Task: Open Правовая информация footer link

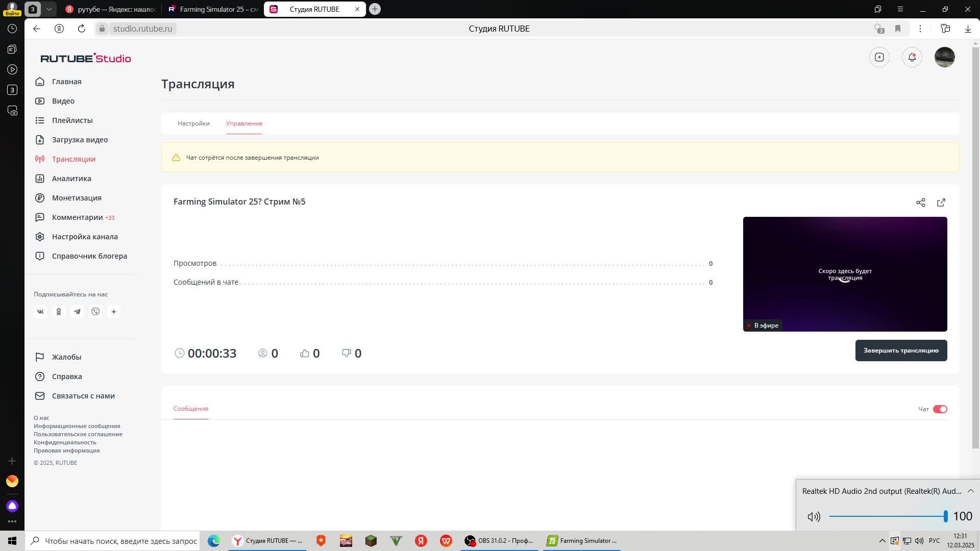Action: coord(67,450)
